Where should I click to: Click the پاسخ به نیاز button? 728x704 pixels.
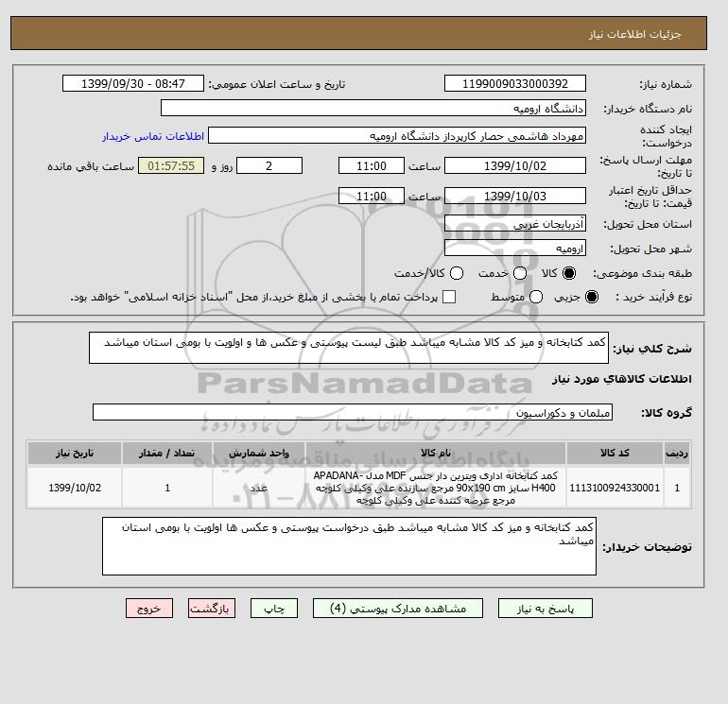(x=546, y=609)
